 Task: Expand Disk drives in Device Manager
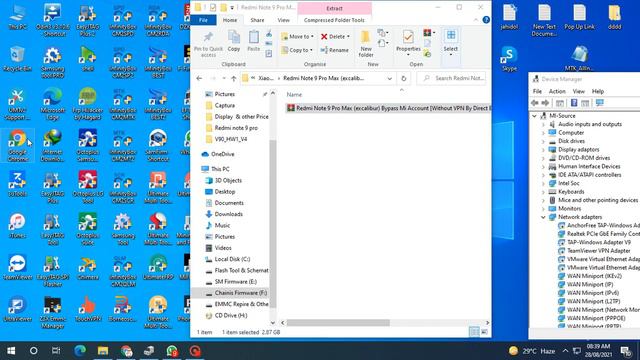click(543, 141)
